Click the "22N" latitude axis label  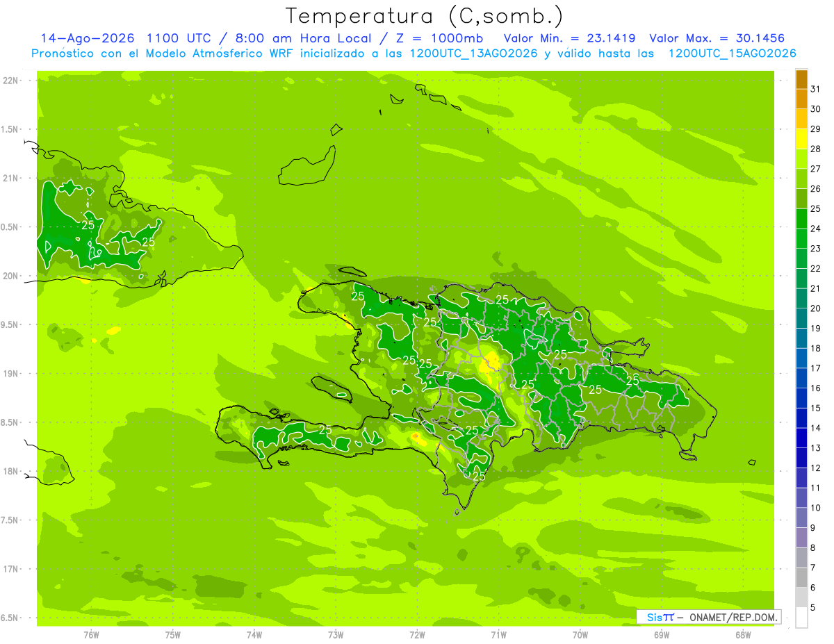point(11,81)
